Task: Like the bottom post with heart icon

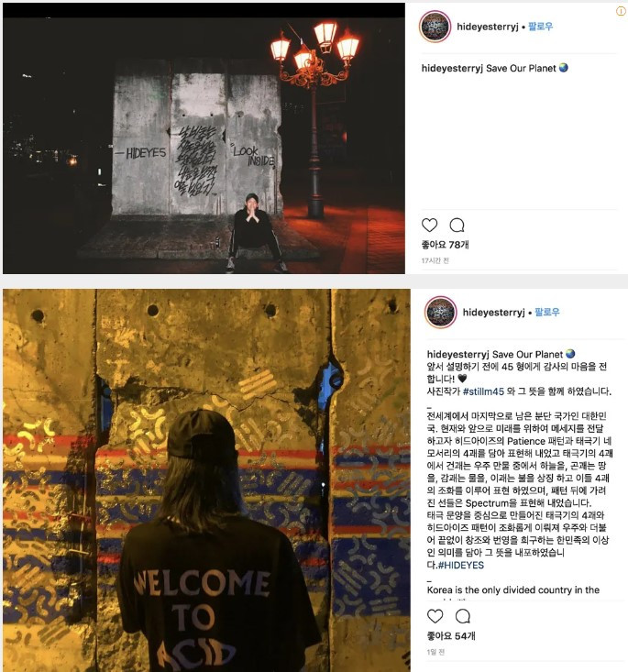Action: pyautogui.click(x=435, y=616)
